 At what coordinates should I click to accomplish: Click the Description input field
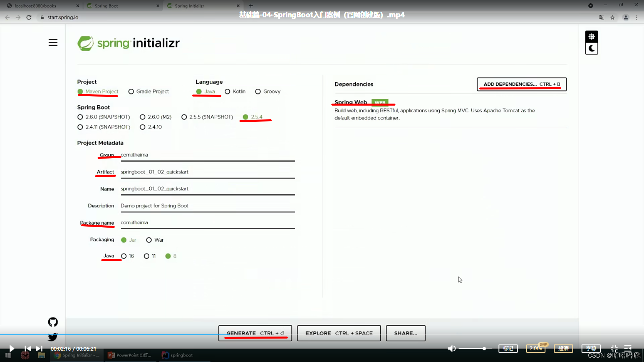click(208, 206)
